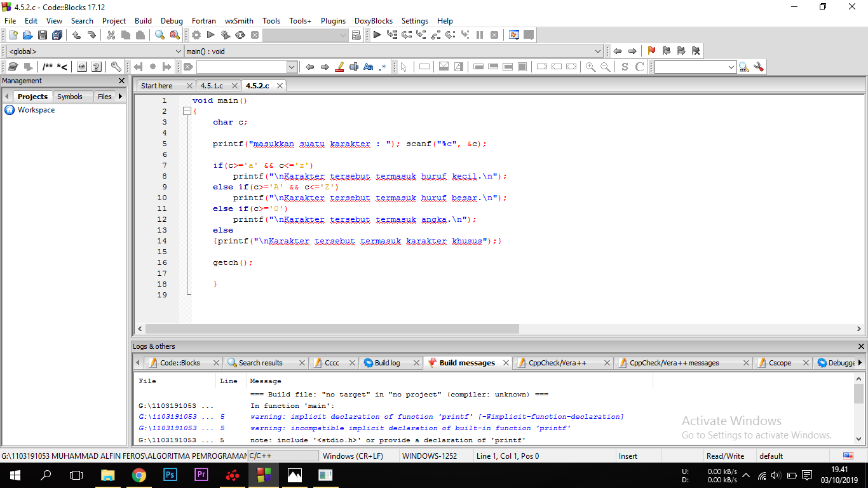Click the editor's horizontal scrollbar
This screenshot has height=488, width=868.
332,329
